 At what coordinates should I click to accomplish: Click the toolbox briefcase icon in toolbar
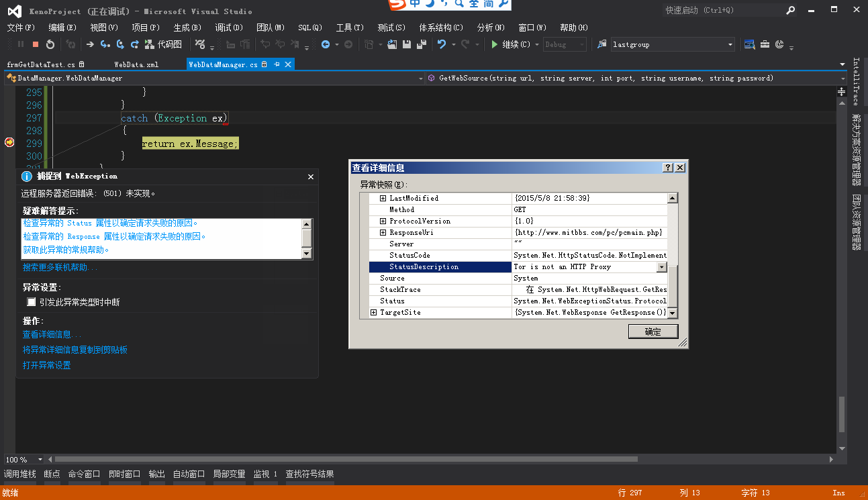point(765,44)
